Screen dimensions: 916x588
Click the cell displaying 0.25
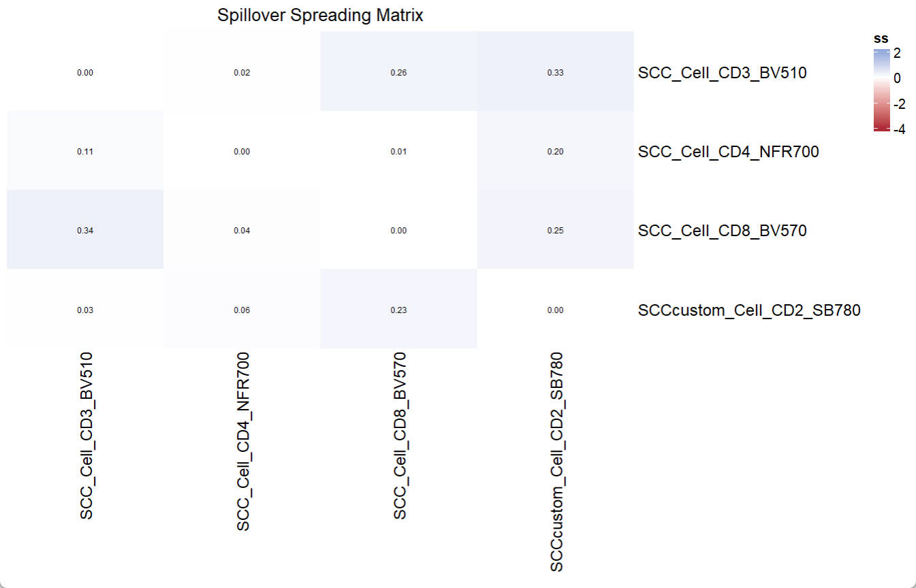(555, 230)
